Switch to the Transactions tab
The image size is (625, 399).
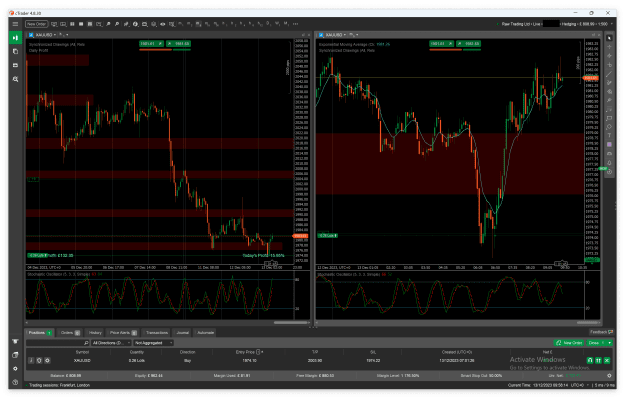[x=156, y=332]
